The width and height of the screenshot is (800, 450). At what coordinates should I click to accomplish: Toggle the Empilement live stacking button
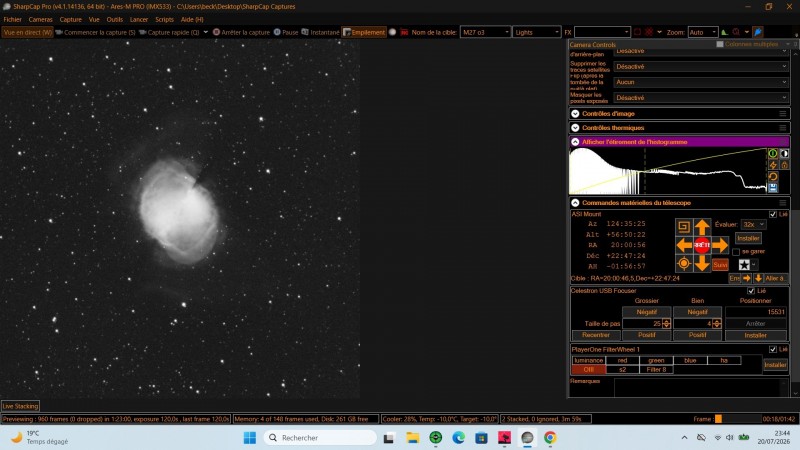pyautogui.click(x=364, y=32)
